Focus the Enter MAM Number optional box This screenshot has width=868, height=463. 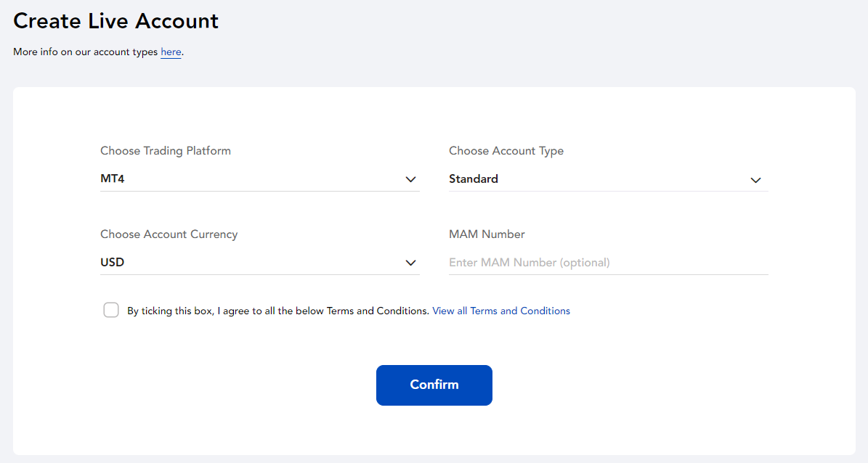point(608,262)
